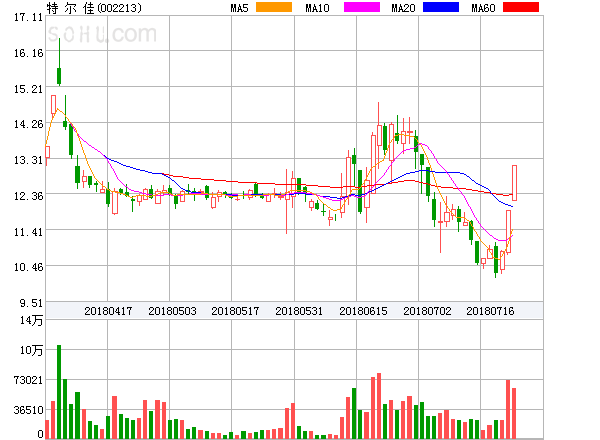Click the 9.51 price axis label
The height and width of the screenshot is (440, 600).
coord(31,303)
